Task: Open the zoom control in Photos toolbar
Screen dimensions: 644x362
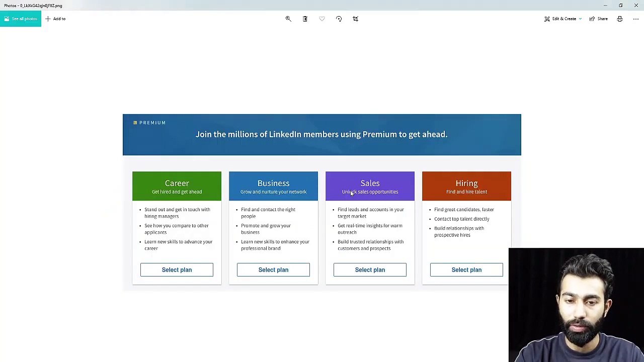Action: click(x=288, y=19)
